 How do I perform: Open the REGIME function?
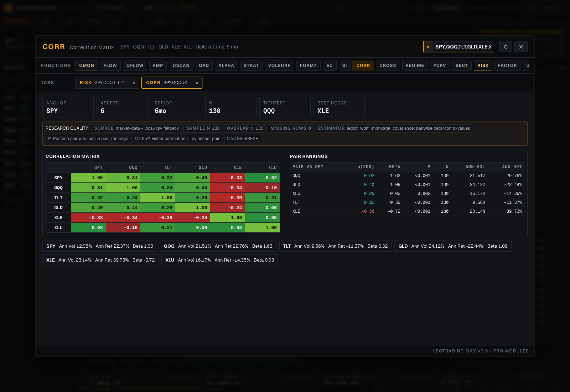(x=415, y=66)
